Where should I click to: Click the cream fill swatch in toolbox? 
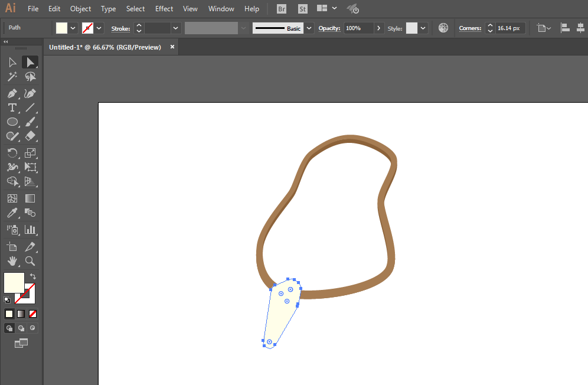coord(14,283)
